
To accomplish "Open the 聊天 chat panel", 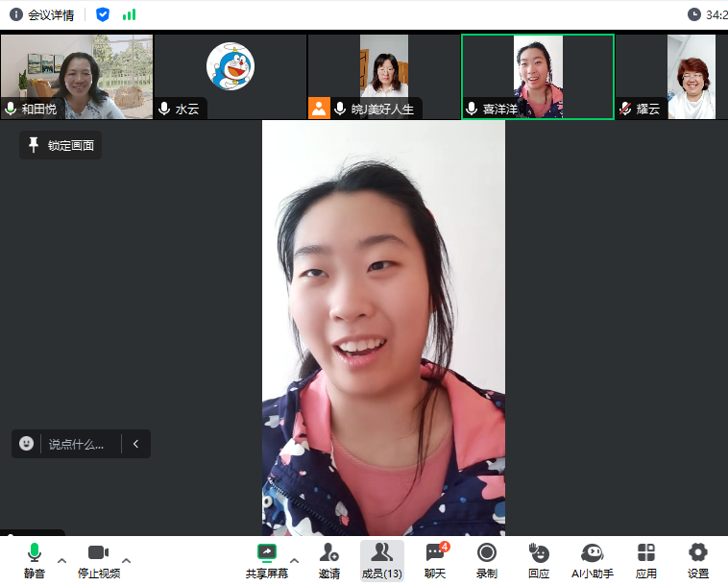I will [435, 559].
